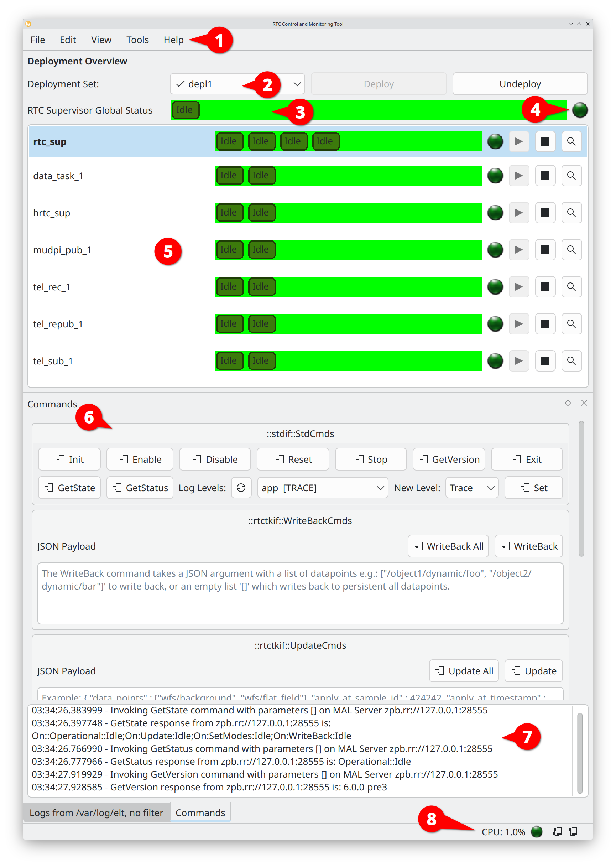The image size is (616, 867).
Task: Switch to the Commands tab at bottom
Action: [200, 813]
